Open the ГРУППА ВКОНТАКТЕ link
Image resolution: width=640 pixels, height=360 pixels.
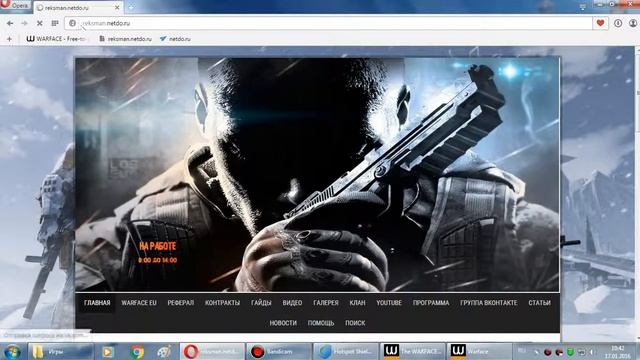(489, 303)
